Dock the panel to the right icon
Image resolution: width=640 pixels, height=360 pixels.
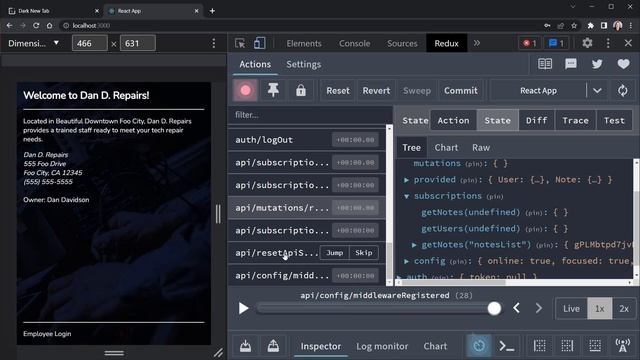567,346
